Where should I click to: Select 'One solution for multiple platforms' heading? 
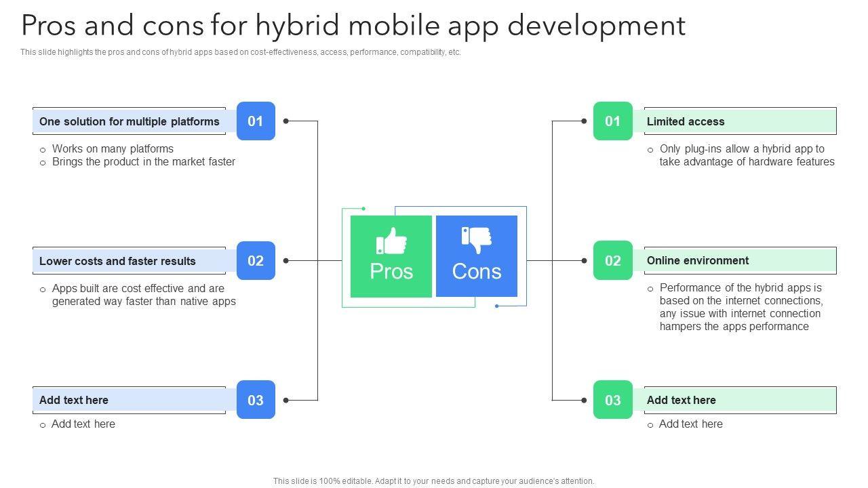(x=130, y=122)
